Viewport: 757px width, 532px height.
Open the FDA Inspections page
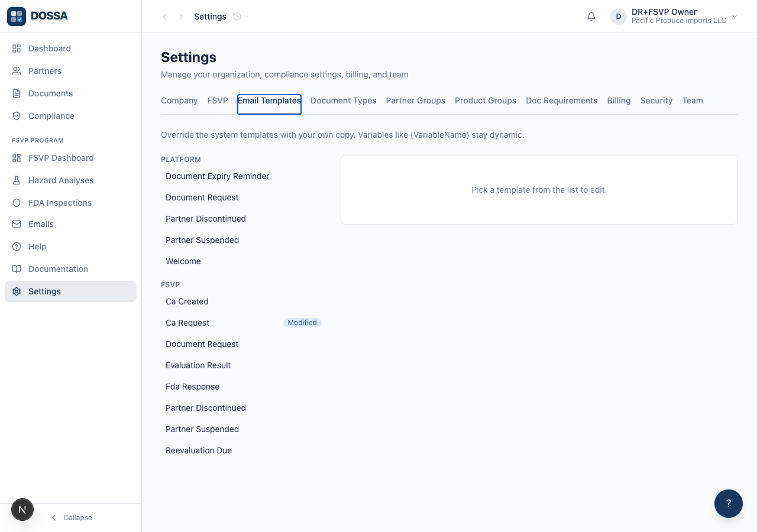point(70,203)
